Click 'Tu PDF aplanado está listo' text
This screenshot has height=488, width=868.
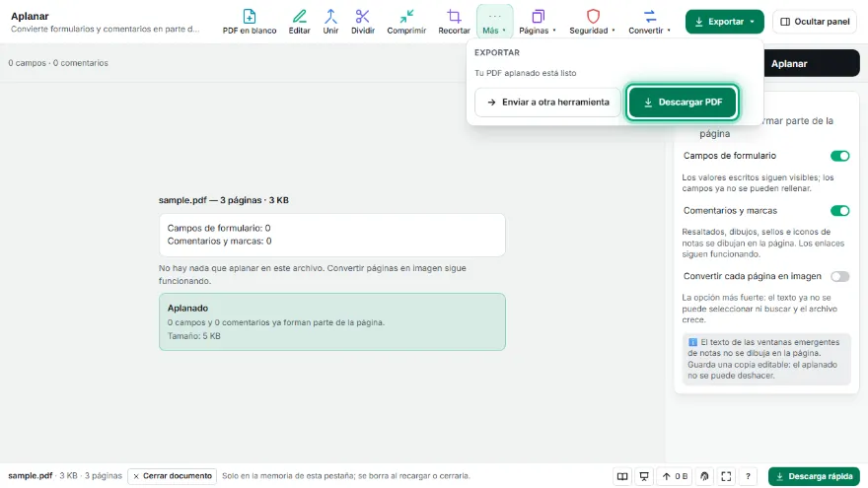[526, 73]
